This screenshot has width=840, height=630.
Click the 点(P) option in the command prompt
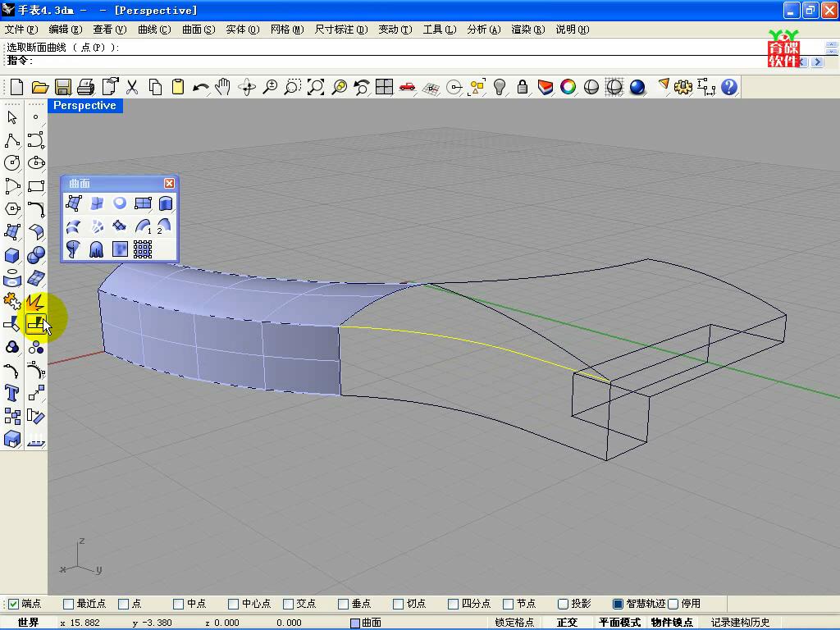pyautogui.click(x=93, y=47)
